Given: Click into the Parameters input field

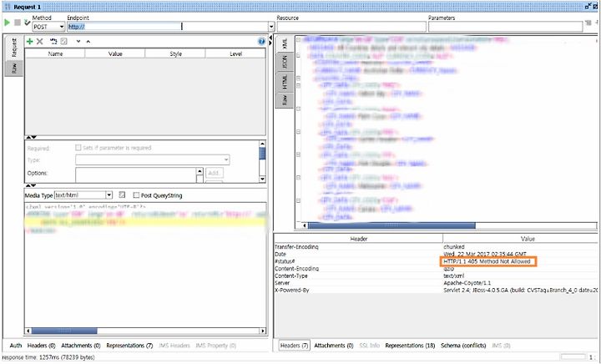Looking at the screenshot, I should click(505, 27).
